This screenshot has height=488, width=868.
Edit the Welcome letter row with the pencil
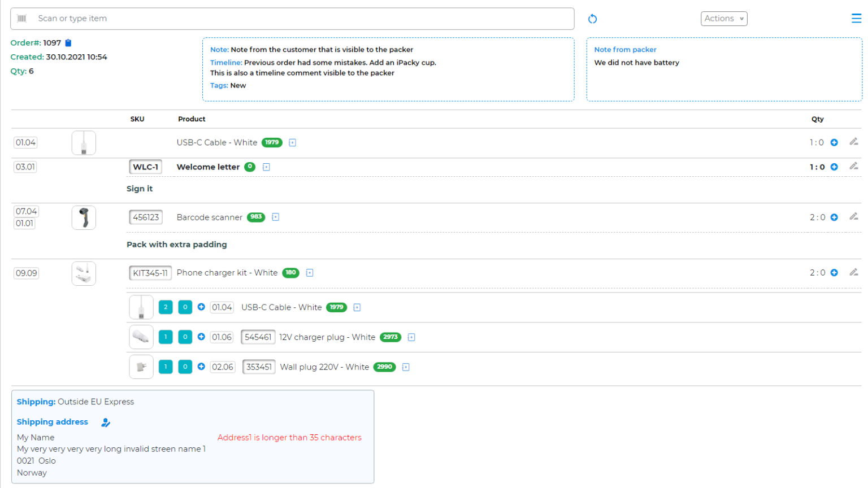(x=853, y=166)
